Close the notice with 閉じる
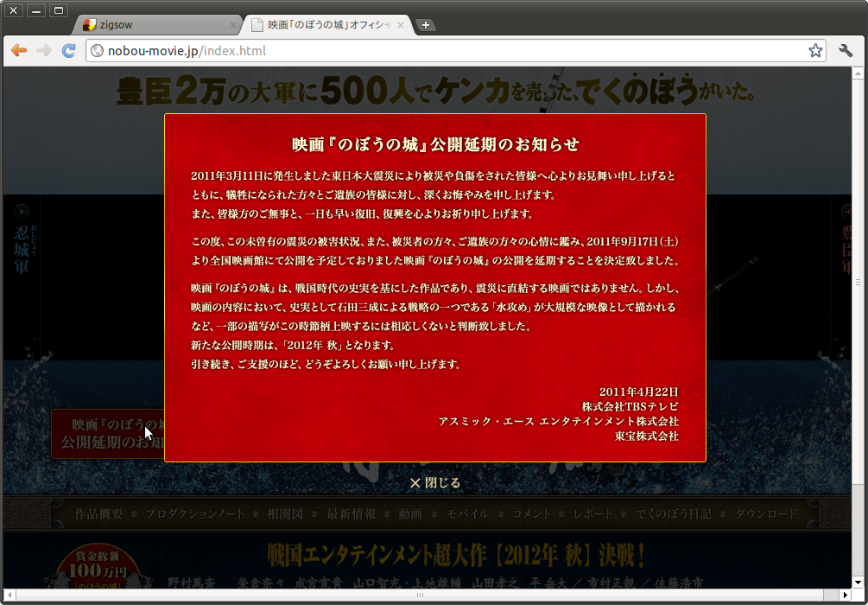The height and width of the screenshot is (605, 868). point(435,483)
